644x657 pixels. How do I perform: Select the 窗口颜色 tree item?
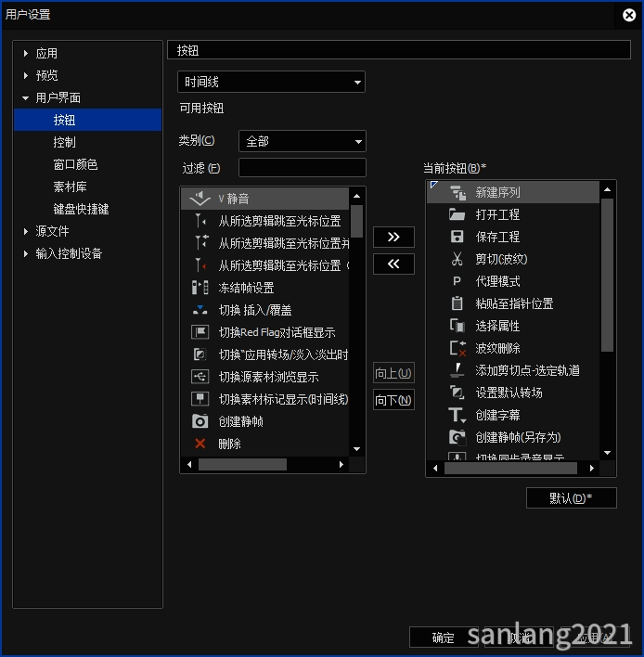point(75,164)
